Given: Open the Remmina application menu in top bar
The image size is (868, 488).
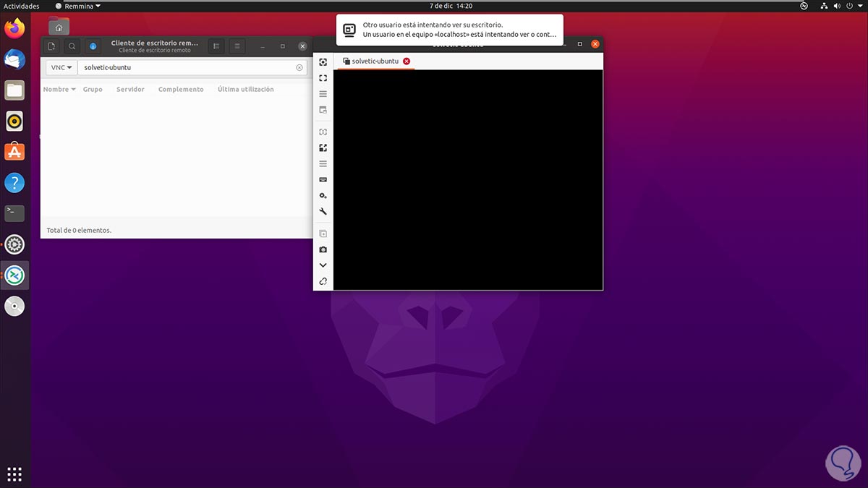Looking at the screenshot, I should [78, 6].
